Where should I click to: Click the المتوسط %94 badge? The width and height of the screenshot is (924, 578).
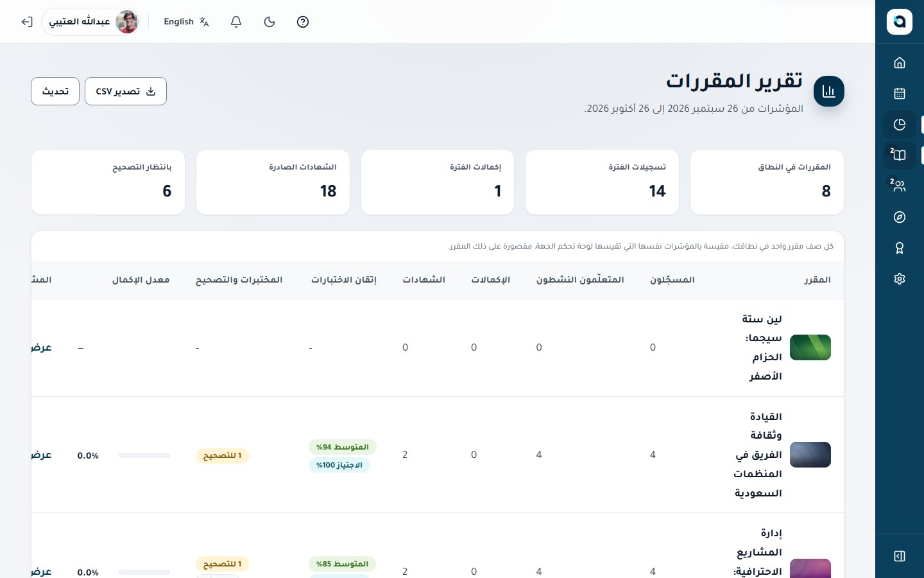tap(343, 447)
